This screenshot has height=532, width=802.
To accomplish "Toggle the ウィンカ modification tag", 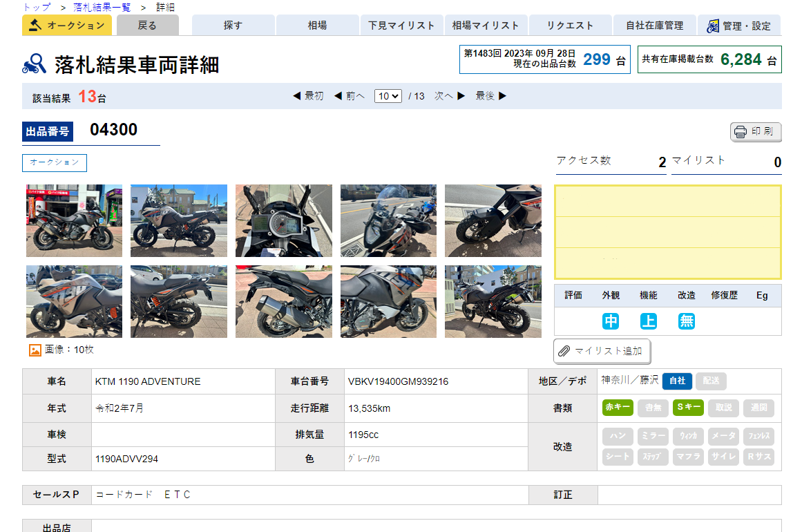I will pyautogui.click(x=689, y=437).
